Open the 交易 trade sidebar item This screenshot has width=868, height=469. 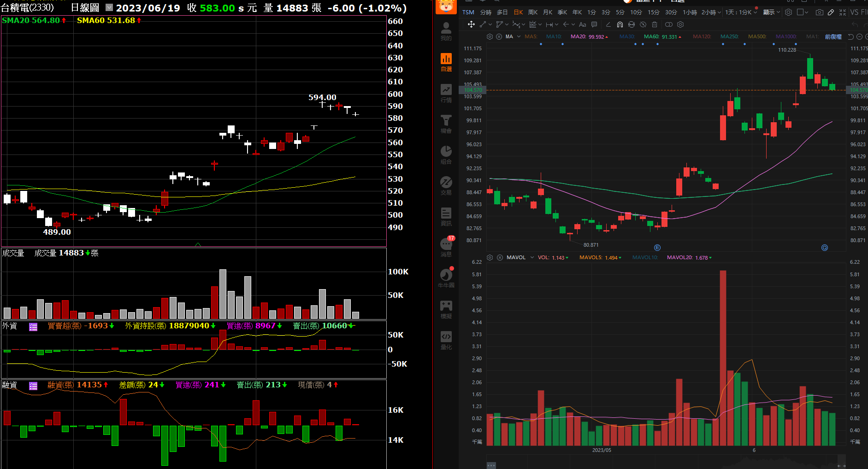[x=446, y=186]
